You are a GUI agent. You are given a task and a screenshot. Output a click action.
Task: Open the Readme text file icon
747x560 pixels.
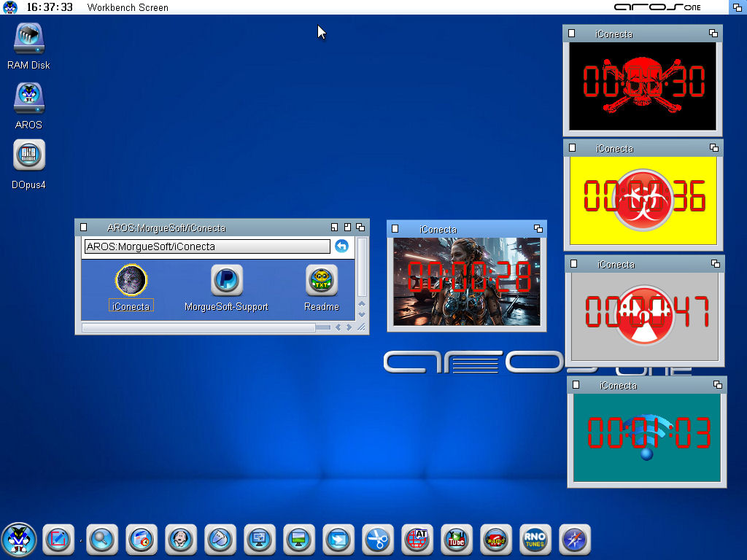click(322, 280)
